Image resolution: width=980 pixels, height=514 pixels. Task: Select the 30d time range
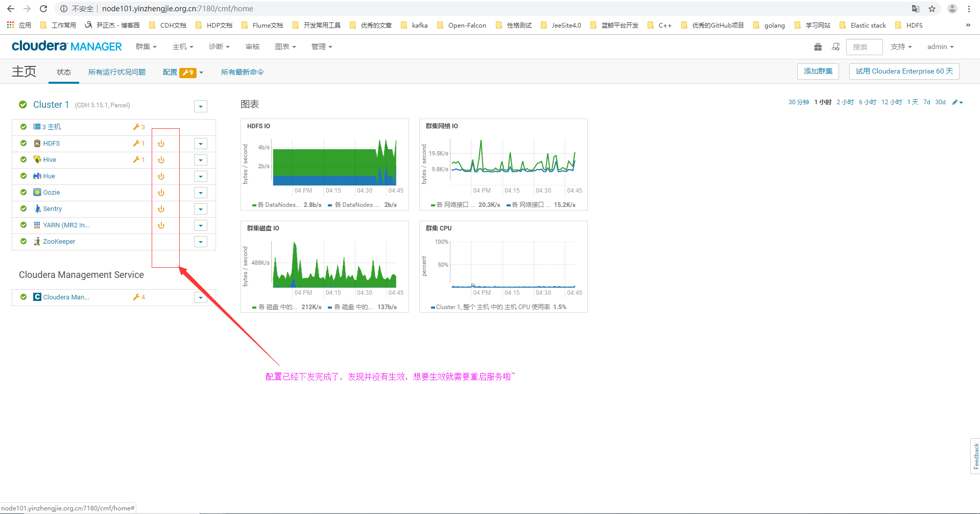click(941, 102)
